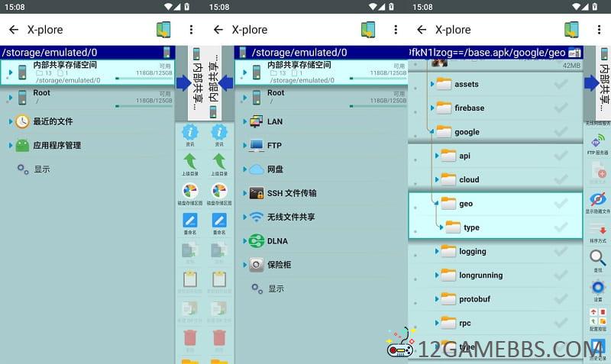Tap the back arrow in the right screen
Image resolution: width=611 pixels, height=364 pixels.
(x=422, y=30)
